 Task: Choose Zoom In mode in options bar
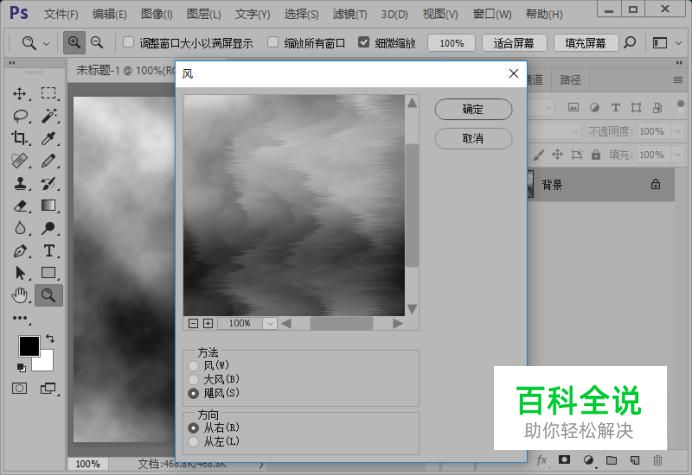74,43
